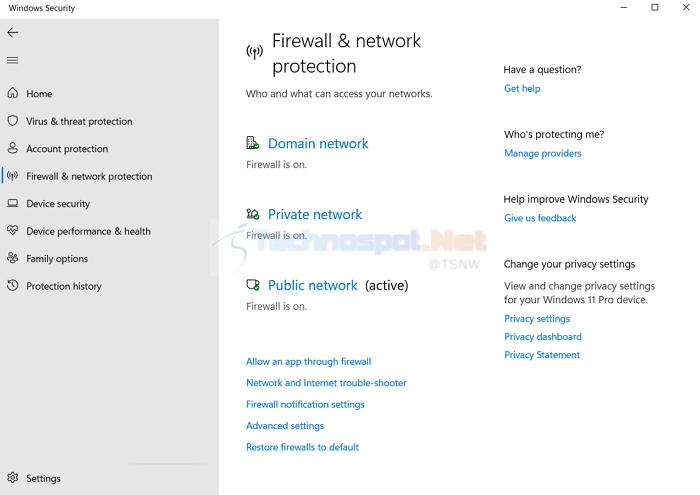Viewport: 700px width, 495px height.
Task: Click the Account protection person icon
Action: coord(13,148)
